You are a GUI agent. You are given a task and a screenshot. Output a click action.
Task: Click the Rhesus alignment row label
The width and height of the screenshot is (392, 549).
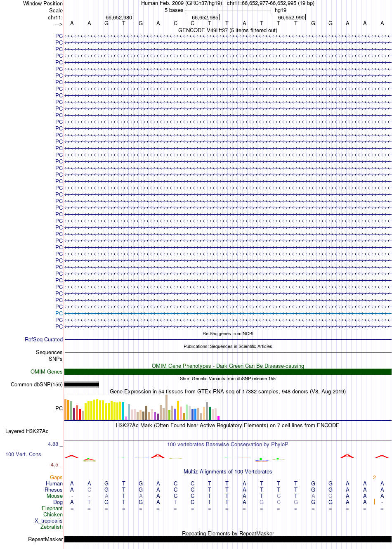coord(54,490)
